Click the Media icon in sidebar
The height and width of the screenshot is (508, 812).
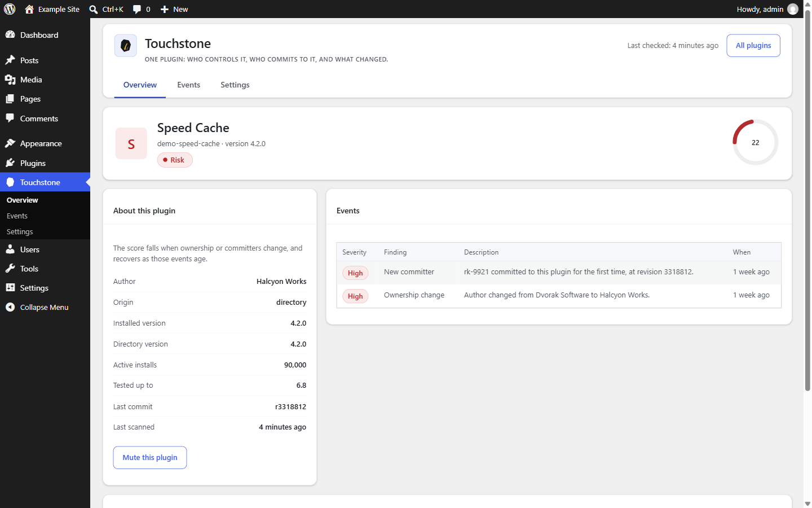[10, 80]
